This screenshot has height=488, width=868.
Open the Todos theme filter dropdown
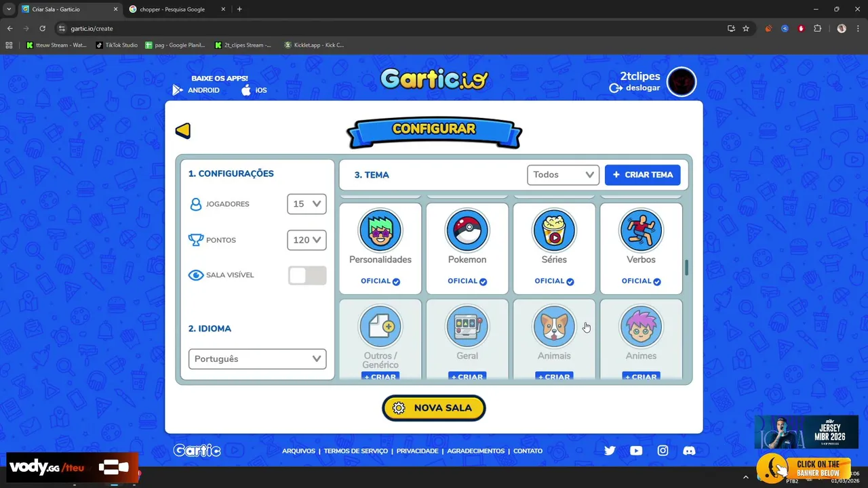click(563, 175)
